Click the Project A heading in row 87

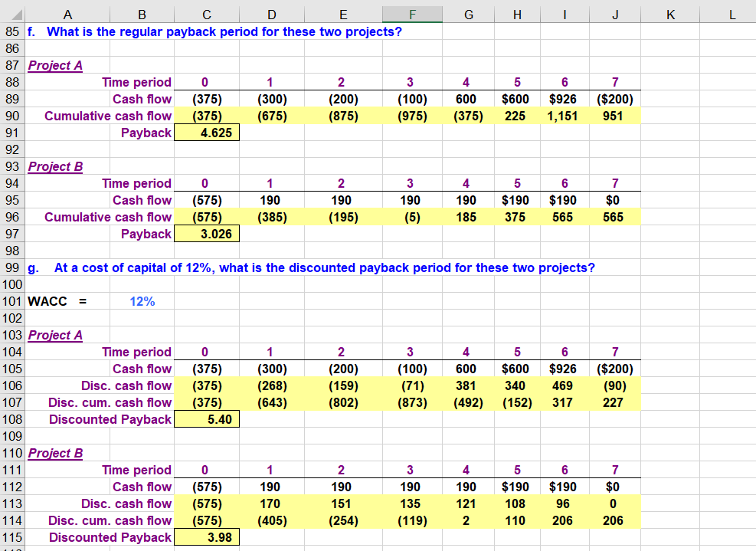coord(55,66)
